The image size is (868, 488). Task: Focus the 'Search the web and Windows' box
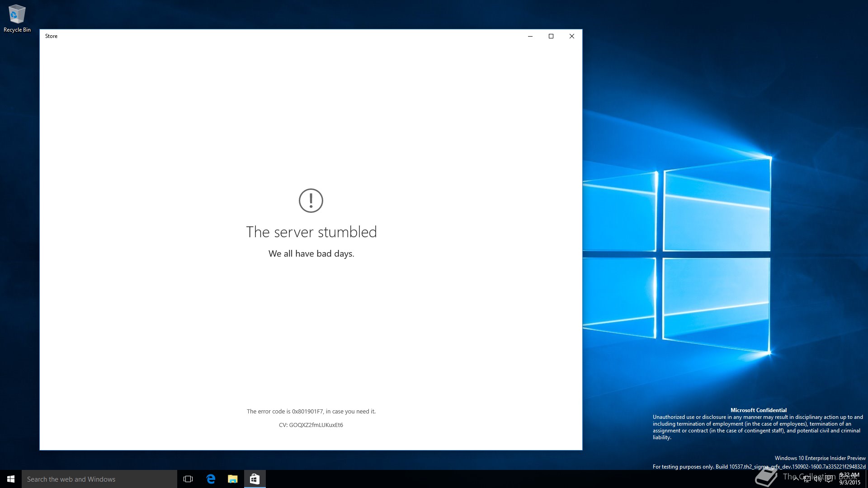point(99,479)
